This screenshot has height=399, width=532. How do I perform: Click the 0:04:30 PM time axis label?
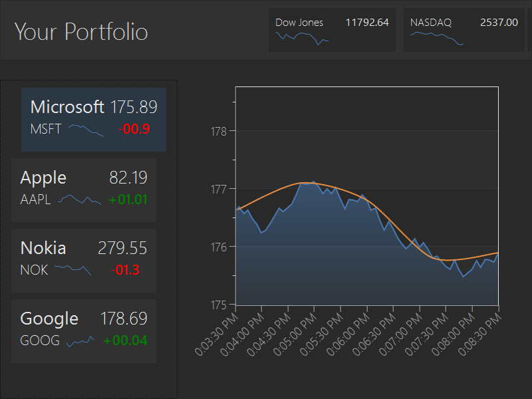269,334
